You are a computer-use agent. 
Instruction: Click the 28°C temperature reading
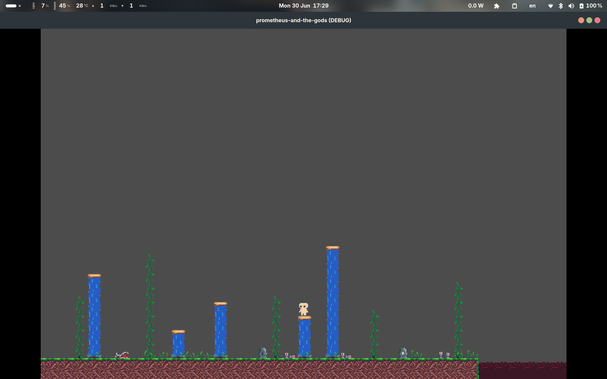point(81,6)
